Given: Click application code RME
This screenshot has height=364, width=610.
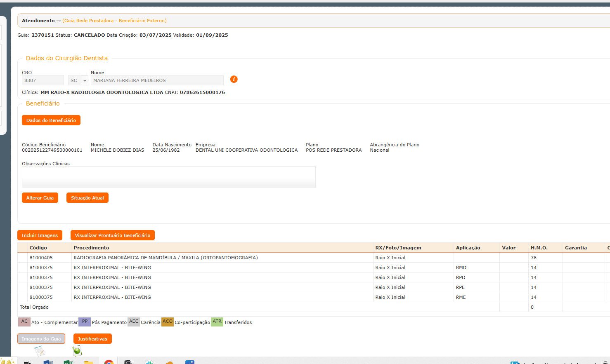Looking at the screenshot, I should [x=461, y=297].
